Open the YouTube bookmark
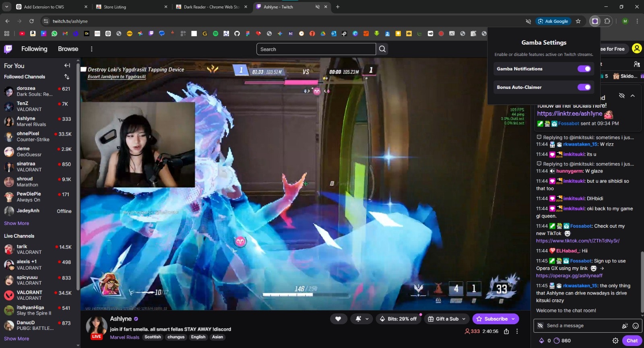 [x=22, y=34]
